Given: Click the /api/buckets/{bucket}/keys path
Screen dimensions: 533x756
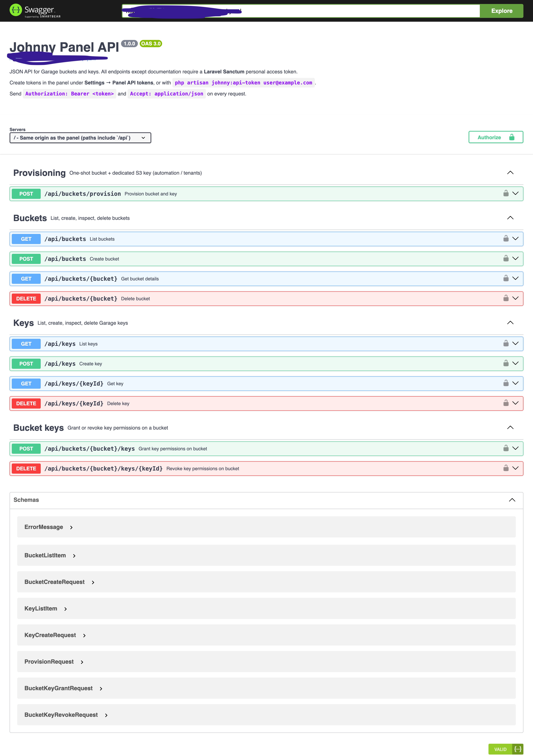Looking at the screenshot, I should point(90,449).
